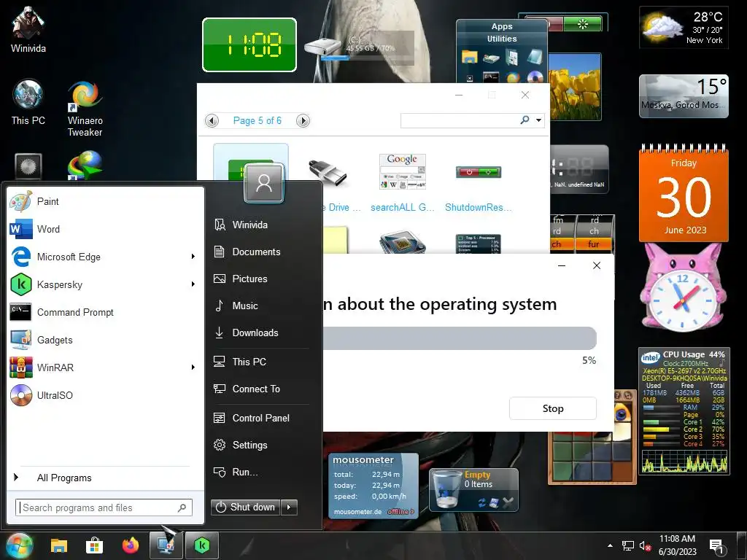Expand the Kaspersky submenu arrow
The height and width of the screenshot is (560, 747).
193,284
